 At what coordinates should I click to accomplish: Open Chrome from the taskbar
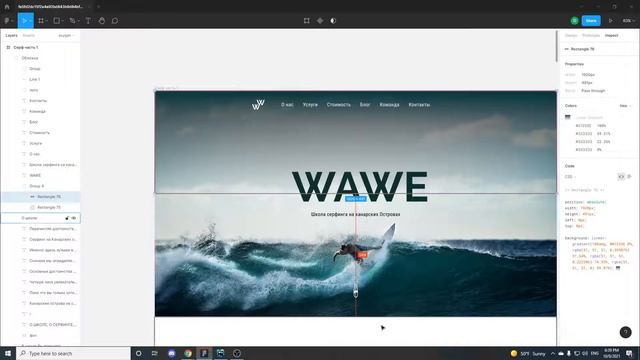188,353
